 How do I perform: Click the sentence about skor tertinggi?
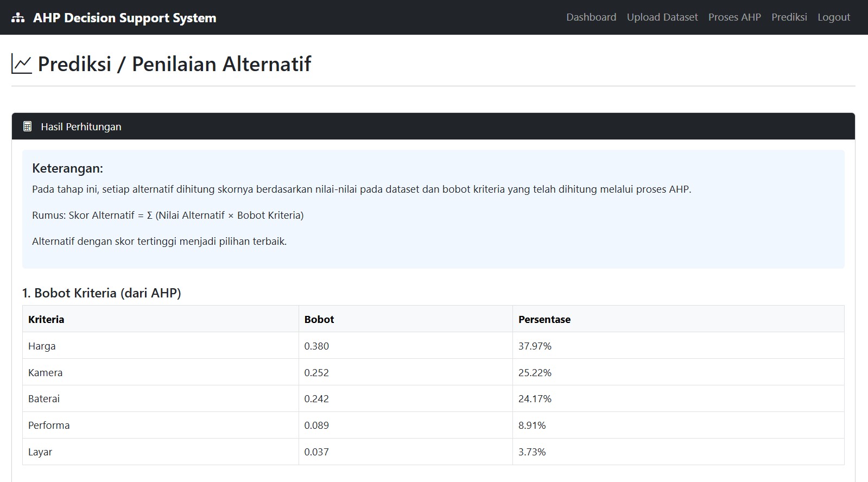(x=159, y=242)
